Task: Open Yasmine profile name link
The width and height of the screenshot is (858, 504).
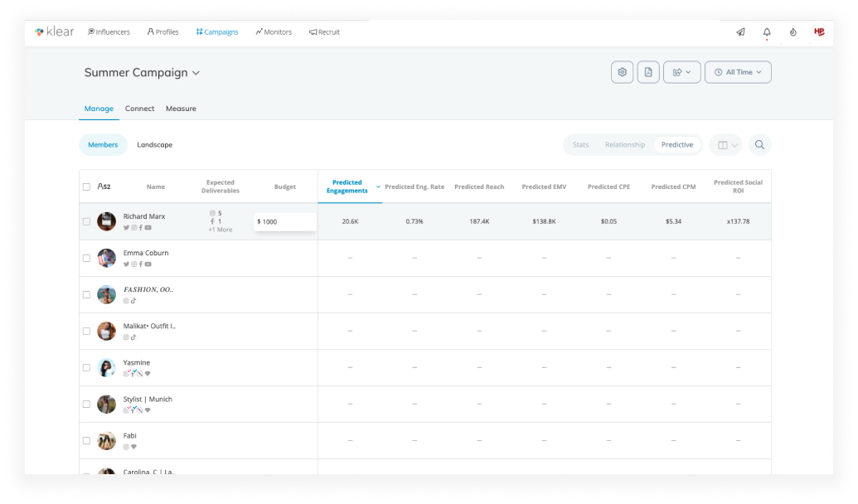Action: [x=137, y=362]
